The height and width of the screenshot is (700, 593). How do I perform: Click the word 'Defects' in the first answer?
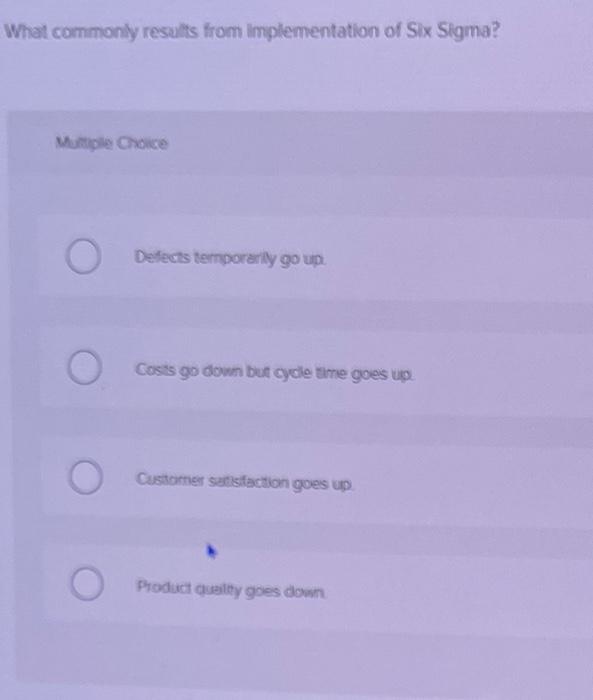(162, 257)
